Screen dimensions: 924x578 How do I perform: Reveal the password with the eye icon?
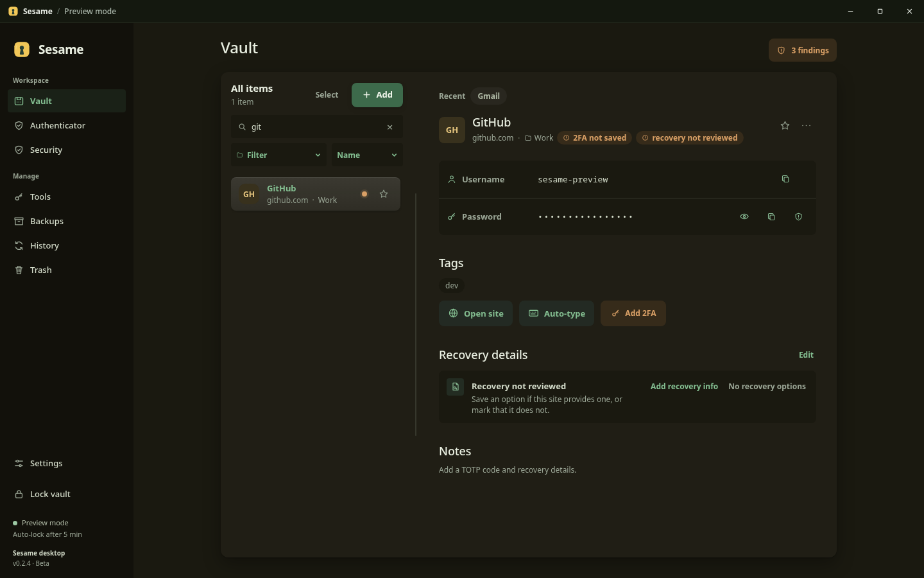(x=744, y=217)
